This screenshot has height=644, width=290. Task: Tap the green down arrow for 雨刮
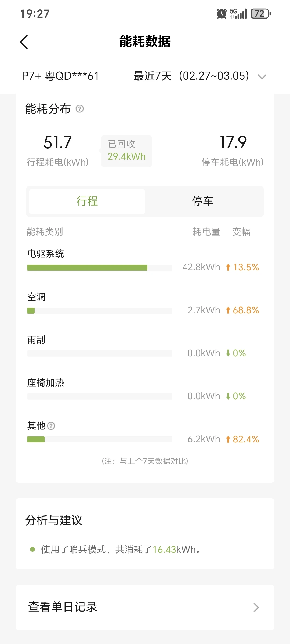(x=228, y=353)
